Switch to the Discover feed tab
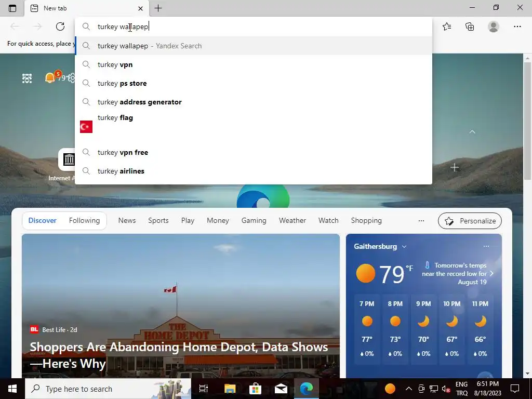The height and width of the screenshot is (399, 532). coord(43,220)
